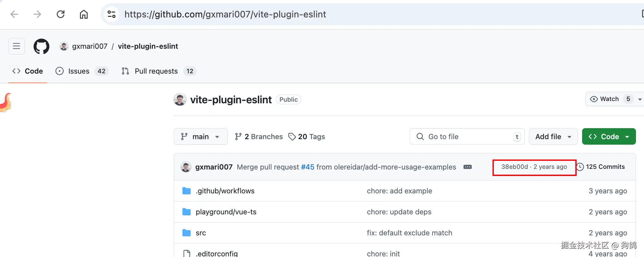644x257 pixels.
Task: Switch to the Code tab
Action: (28, 71)
